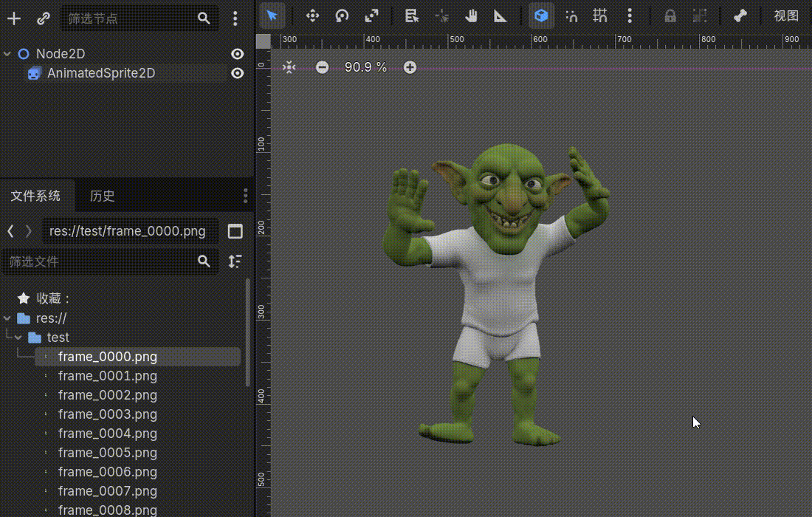Select frame_0002.png file
This screenshot has height=517, width=812.
pos(107,394)
